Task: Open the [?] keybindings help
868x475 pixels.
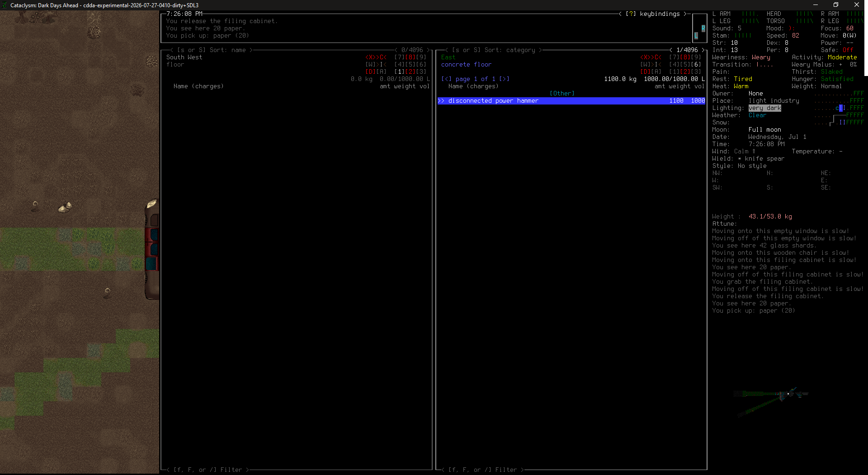Action: coord(652,14)
